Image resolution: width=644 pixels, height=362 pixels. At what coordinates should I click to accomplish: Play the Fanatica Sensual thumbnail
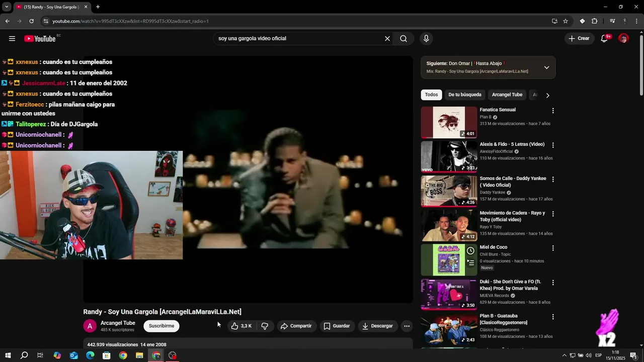(449, 122)
